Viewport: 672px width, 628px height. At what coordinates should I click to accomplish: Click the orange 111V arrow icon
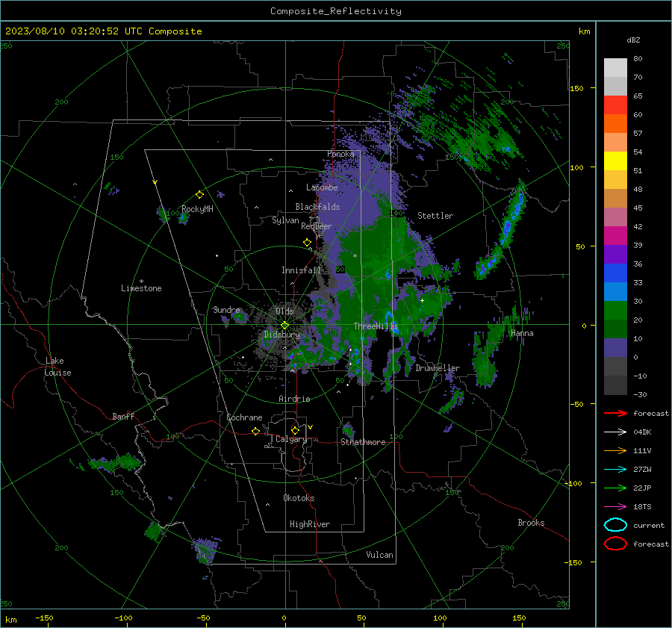[615, 450]
